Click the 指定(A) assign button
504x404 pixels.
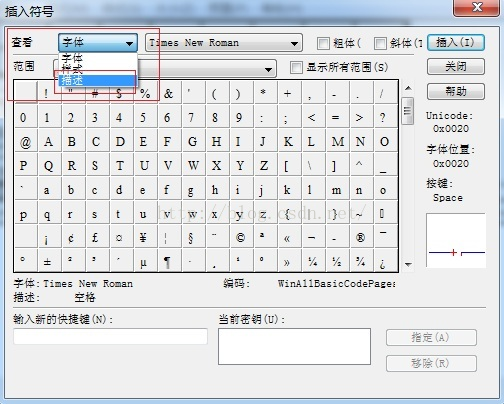point(431,338)
